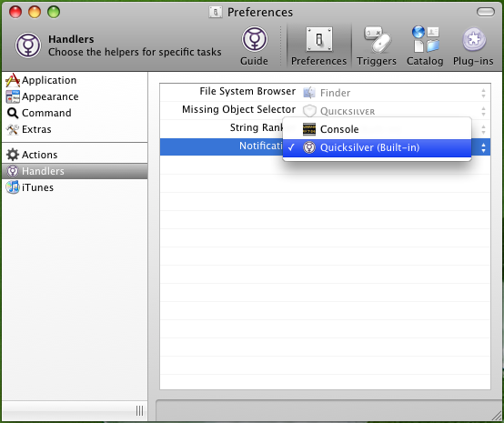Open the File System Browser Finder dropdown
Screen dimensions: 504x423
[396, 93]
